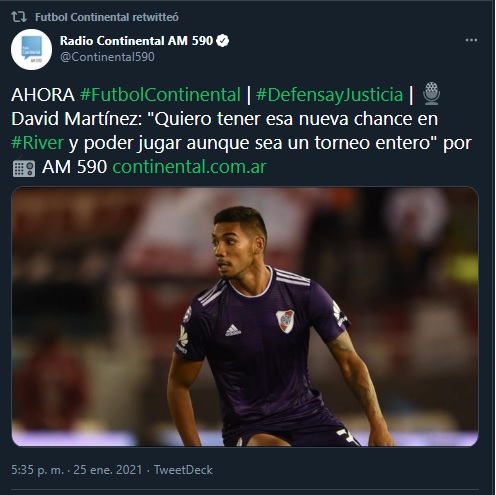Click the TweetDeck source label

(x=183, y=470)
